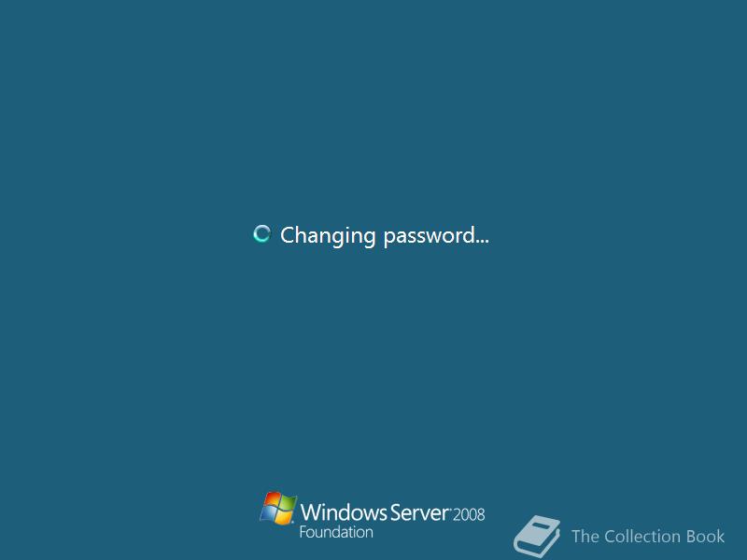
Task: Click the green pane of Windows flag
Action: coord(289,503)
